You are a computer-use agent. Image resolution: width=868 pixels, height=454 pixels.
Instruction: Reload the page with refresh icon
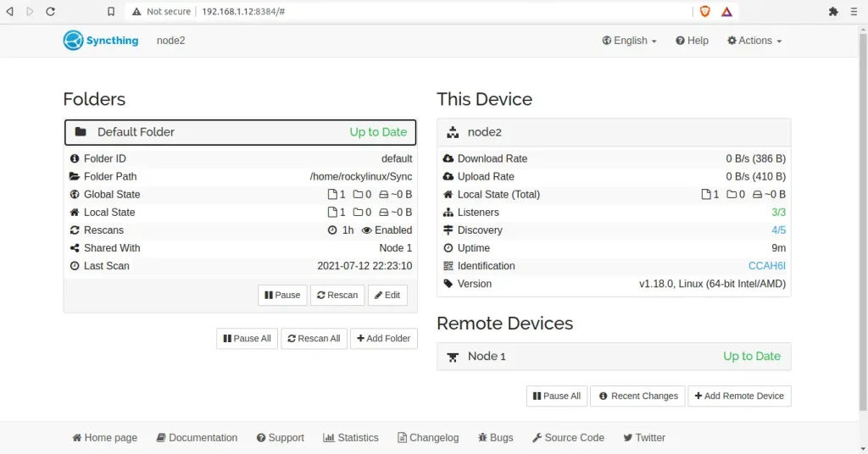click(50, 11)
